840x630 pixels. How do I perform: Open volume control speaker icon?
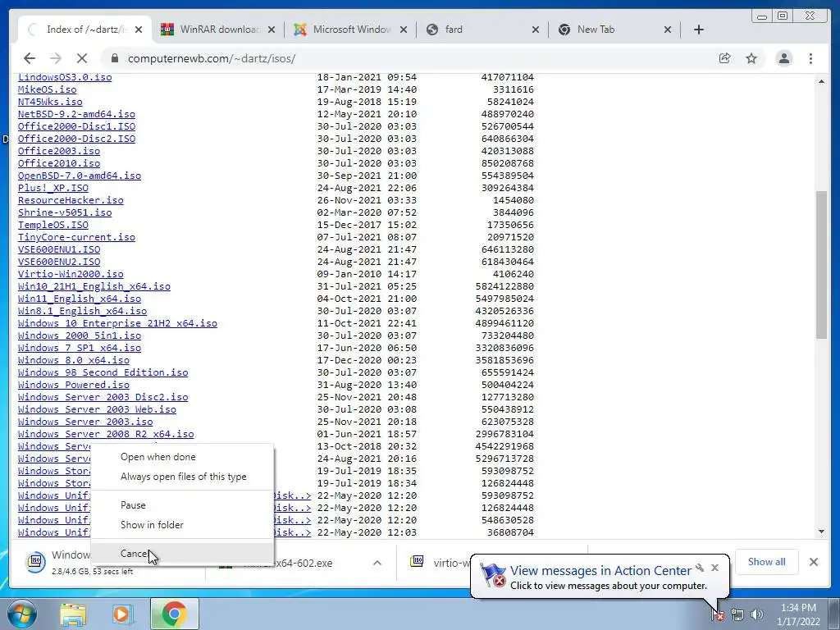757,614
